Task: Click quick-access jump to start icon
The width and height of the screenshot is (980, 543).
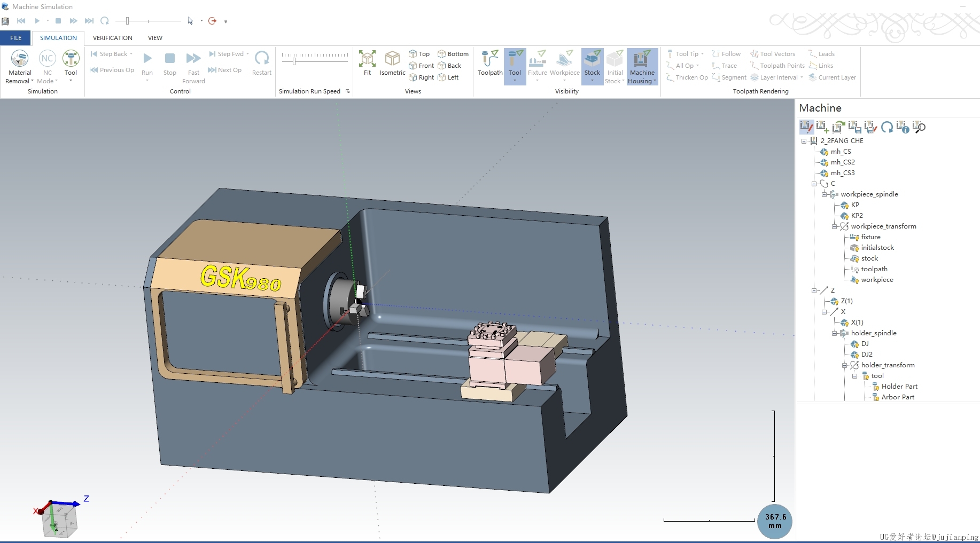Action: 21,21
